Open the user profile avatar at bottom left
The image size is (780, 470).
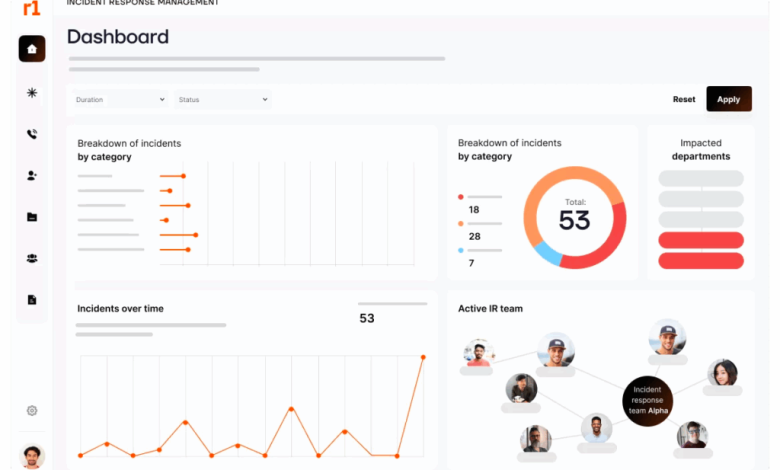[x=32, y=456]
